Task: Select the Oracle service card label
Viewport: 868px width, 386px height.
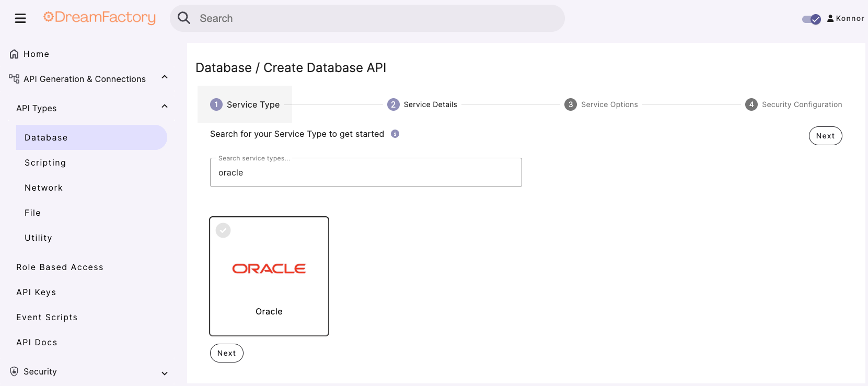Action: [x=269, y=311]
